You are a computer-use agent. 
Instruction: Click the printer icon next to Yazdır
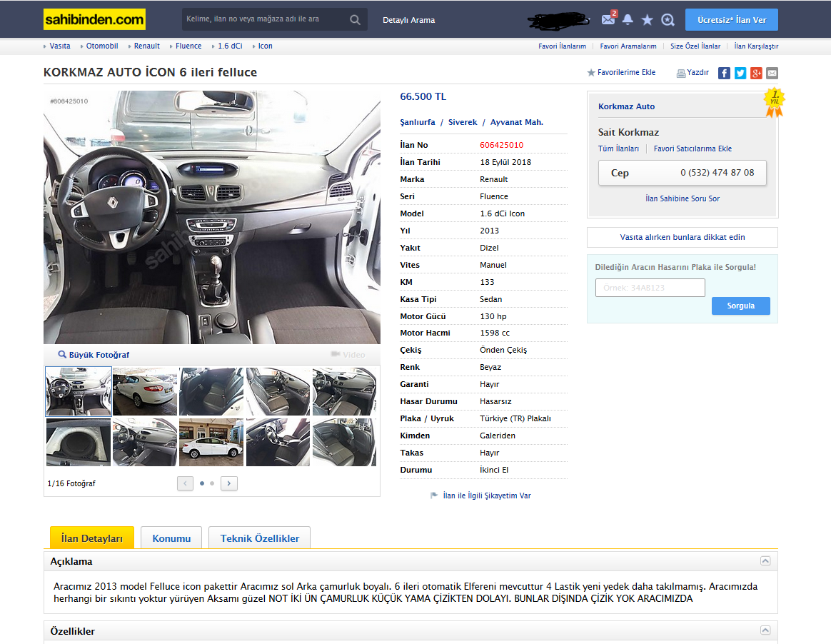point(681,73)
